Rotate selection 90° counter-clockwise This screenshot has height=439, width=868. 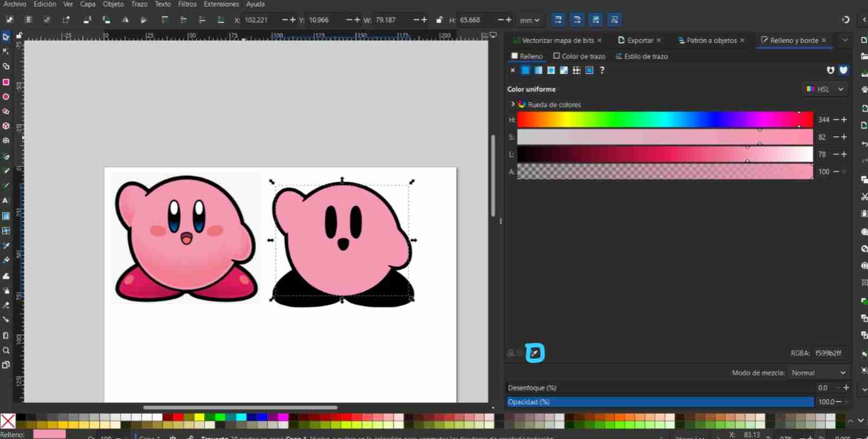coord(87,20)
